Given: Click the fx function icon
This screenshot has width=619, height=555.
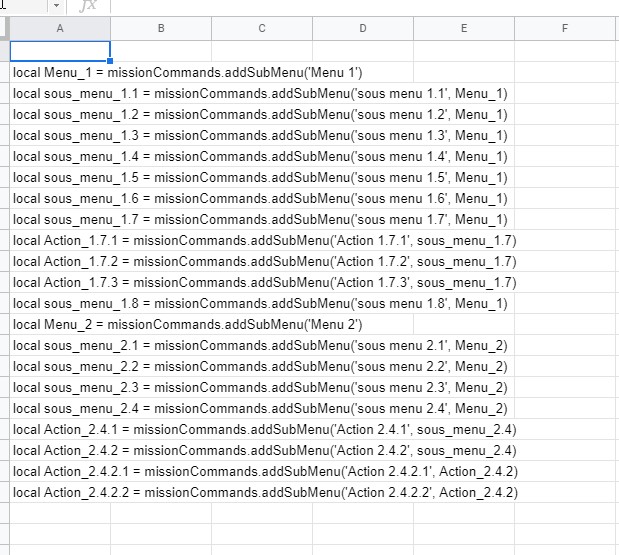Looking at the screenshot, I should coord(87,6).
